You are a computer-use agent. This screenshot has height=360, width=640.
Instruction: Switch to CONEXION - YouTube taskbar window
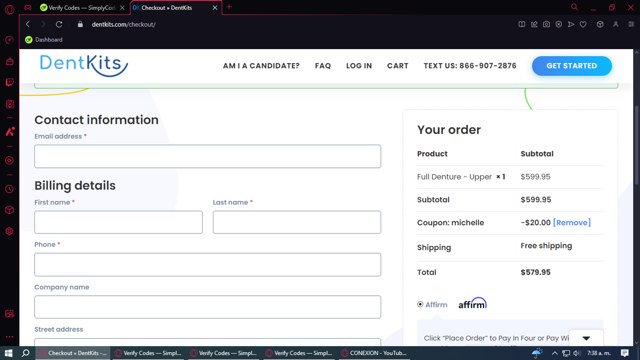point(374,353)
